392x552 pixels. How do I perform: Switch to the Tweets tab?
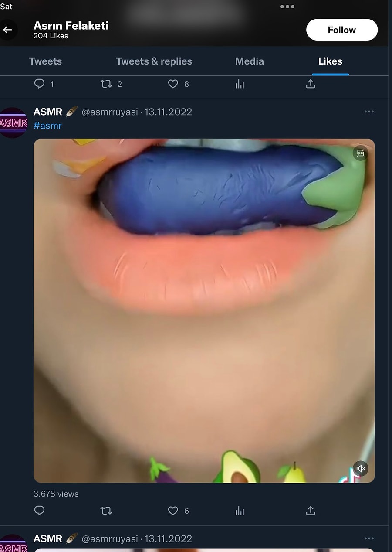pyautogui.click(x=45, y=61)
